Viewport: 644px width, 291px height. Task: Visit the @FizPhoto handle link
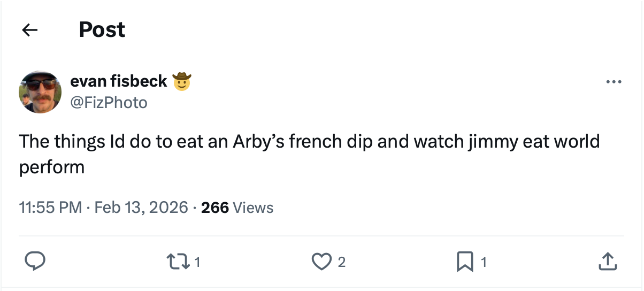109,102
